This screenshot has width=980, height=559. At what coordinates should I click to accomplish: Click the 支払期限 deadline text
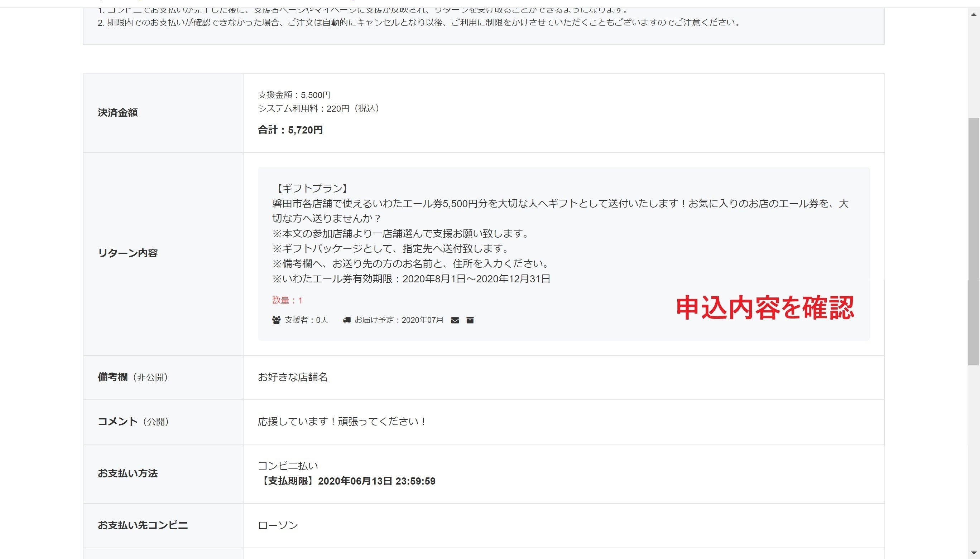click(347, 481)
